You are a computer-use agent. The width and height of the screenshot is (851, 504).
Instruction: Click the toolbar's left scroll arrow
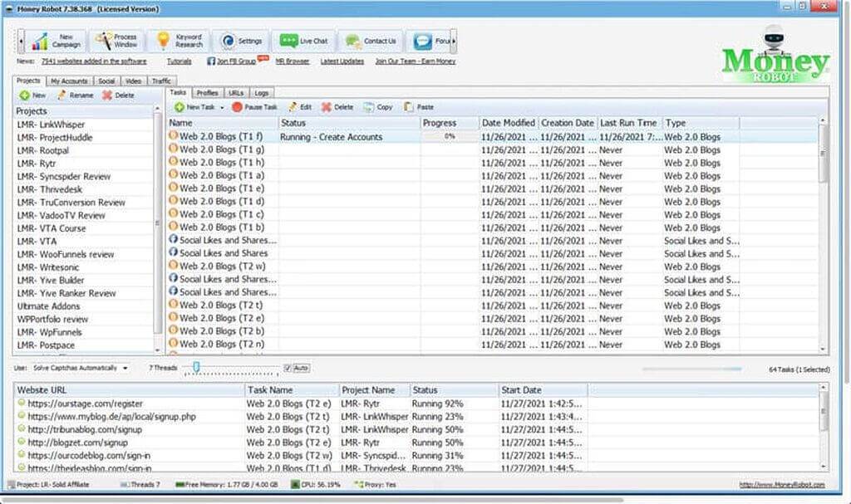(x=21, y=42)
